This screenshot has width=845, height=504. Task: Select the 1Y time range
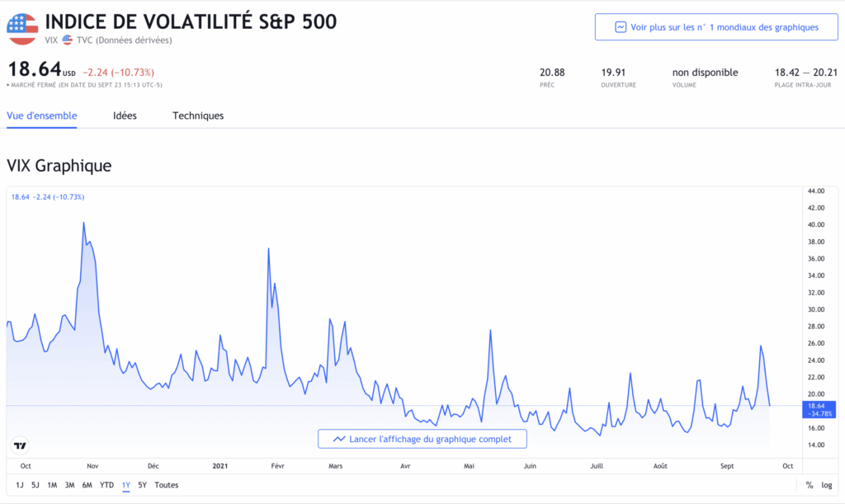point(125,485)
